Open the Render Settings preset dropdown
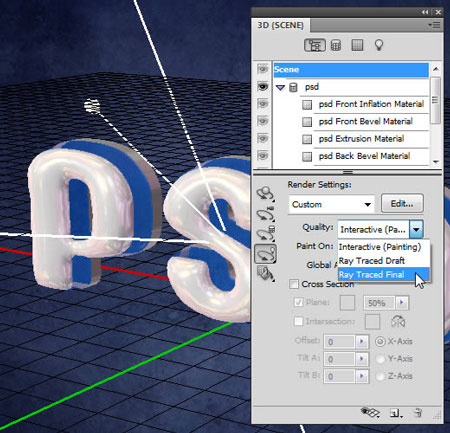Screen dimensions: 450x433 331,204
